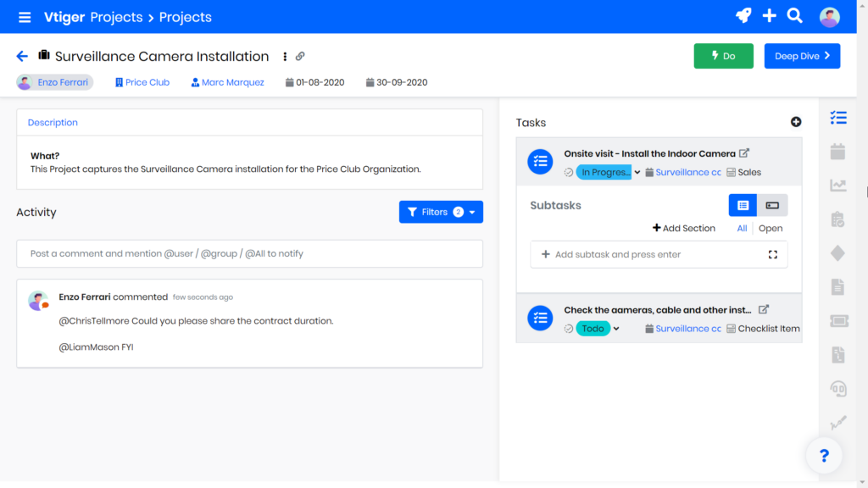The image size is (868, 488).
Task: Click the plus icon to add a task
Action: (795, 122)
